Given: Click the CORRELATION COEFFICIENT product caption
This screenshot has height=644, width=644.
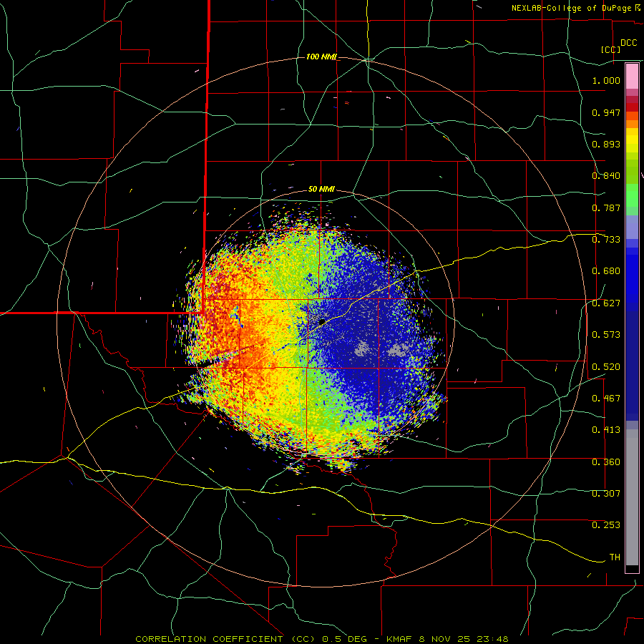Looking at the screenshot, I should click(x=225, y=639).
